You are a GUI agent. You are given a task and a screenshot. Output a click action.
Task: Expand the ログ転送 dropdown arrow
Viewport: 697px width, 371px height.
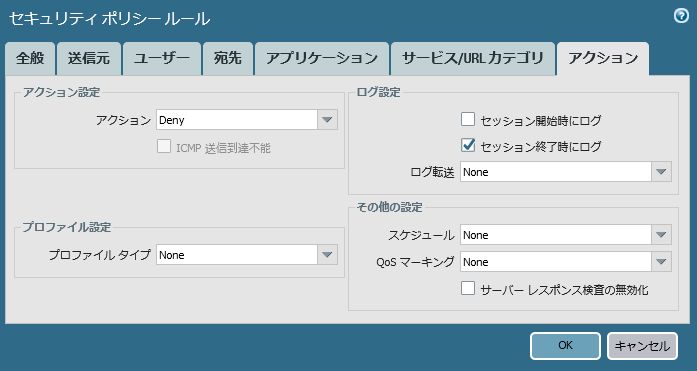[661, 172]
